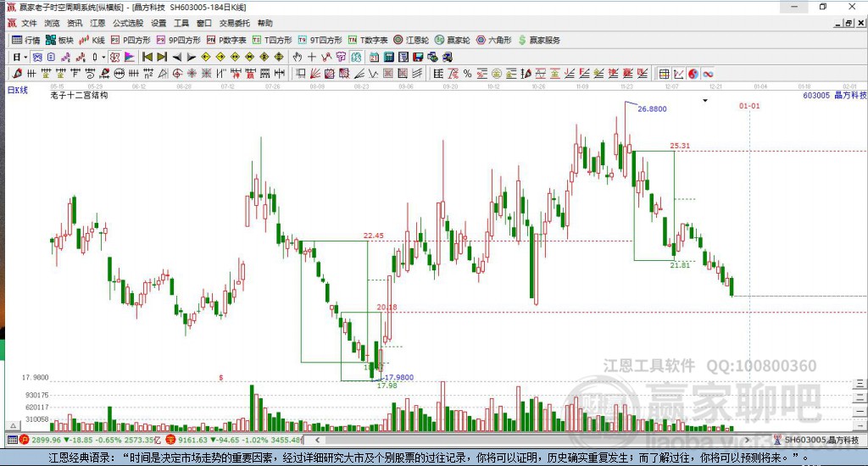Click the horizontal scrollbar left arrow

pyautogui.click(x=317, y=440)
